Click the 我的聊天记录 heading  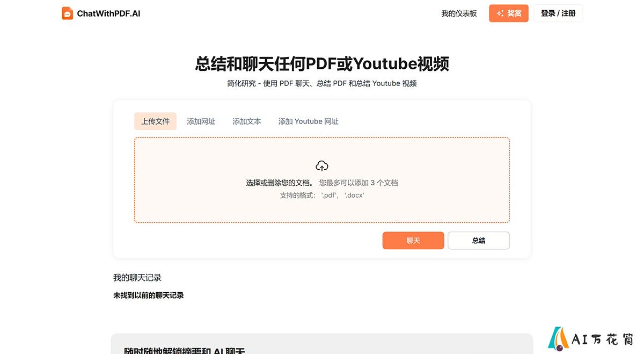tap(137, 278)
